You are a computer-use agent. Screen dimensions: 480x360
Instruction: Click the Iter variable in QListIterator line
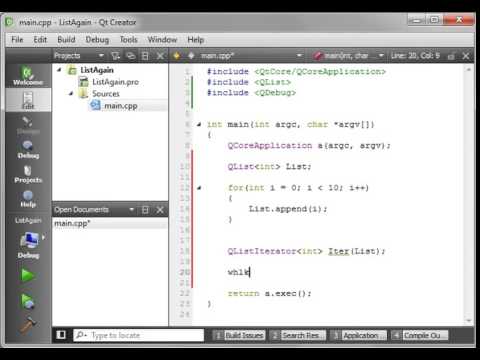coord(338,251)
